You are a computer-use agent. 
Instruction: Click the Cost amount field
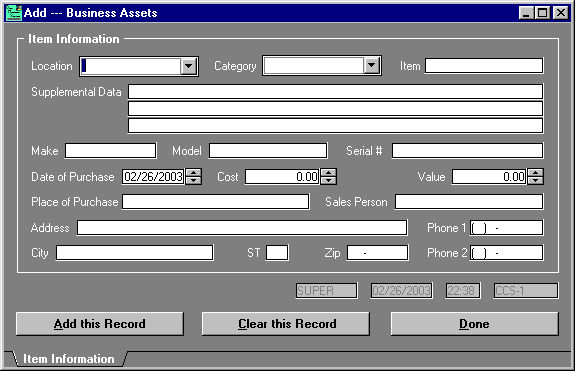[282, 177]
